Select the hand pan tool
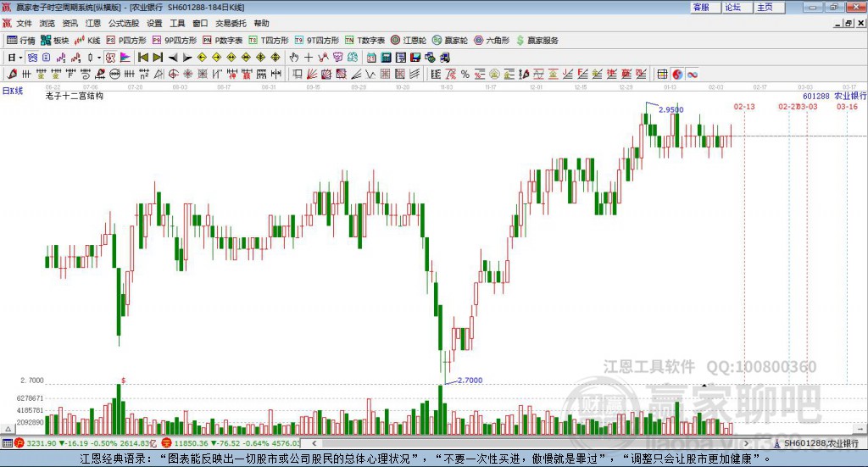This screenshot has width=868, height=467. pyautogui.click(x=294, y=58)
